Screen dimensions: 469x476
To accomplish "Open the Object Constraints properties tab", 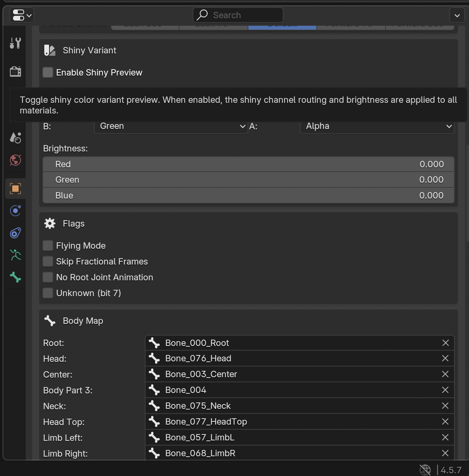I will tap(15, 233).
